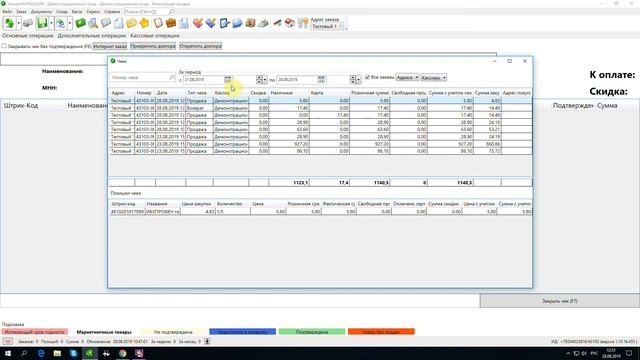Open the Документы menu
Screen dimensions: 640x360
(x=41, y=12)
